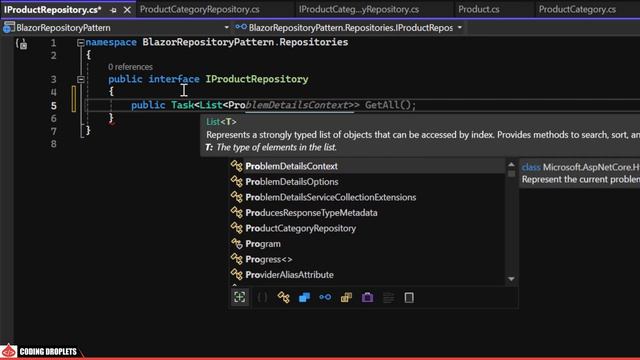The width and height of the screenshot is (640, 360).
Task: Toggle the namespaces filter in completion toolbar
Action: 262,297
